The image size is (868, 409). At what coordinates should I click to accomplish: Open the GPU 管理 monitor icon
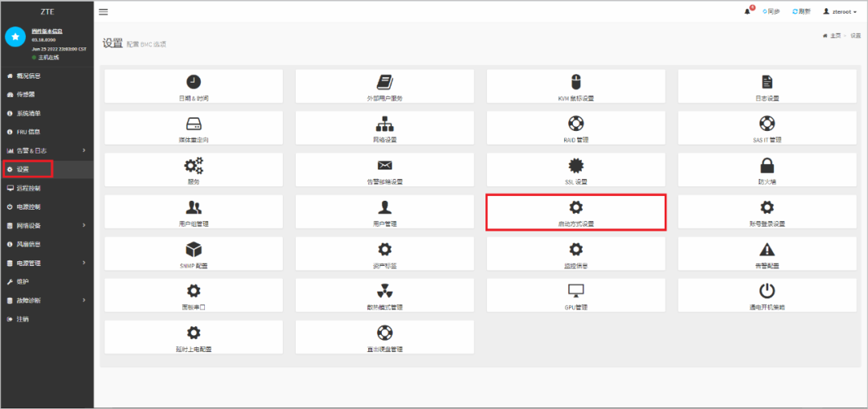click(575, 291)
